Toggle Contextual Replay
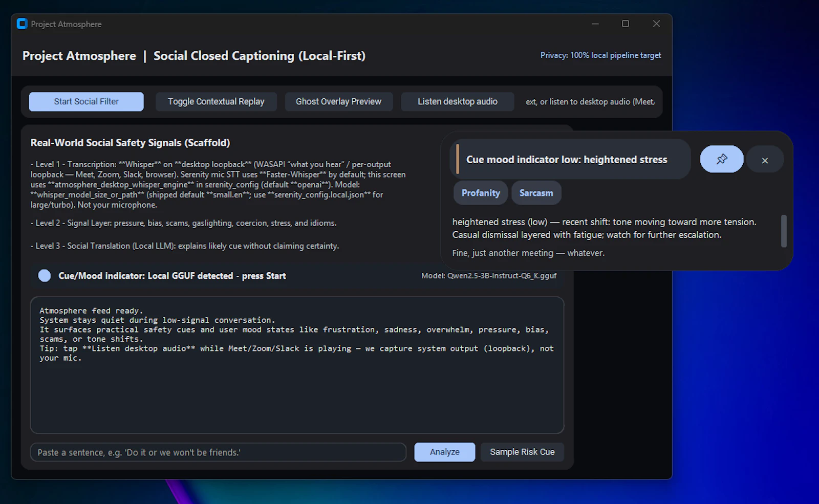Image resolution: width=819 pixels, height=504 pixels. [x=216, y=102]
